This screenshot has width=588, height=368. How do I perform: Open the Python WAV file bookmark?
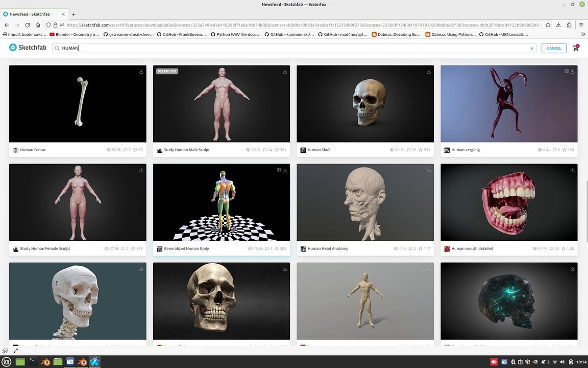pyautogui.click(x=235, y=35)
